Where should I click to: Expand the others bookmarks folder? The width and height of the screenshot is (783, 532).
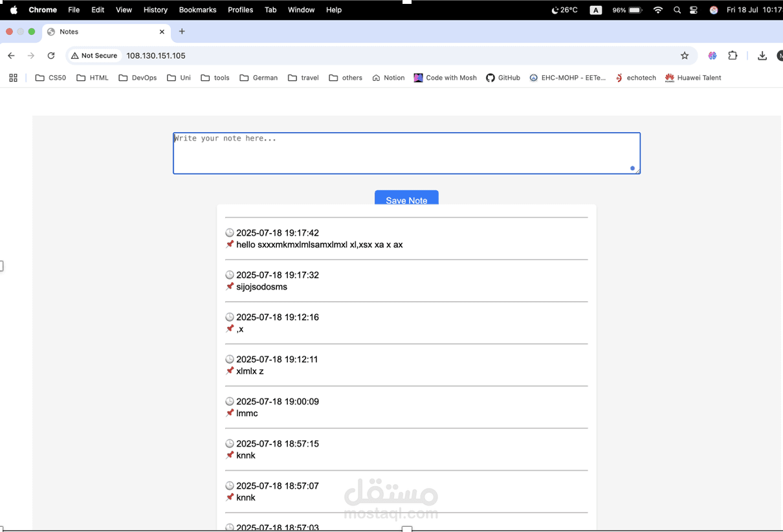pos(346,78)
